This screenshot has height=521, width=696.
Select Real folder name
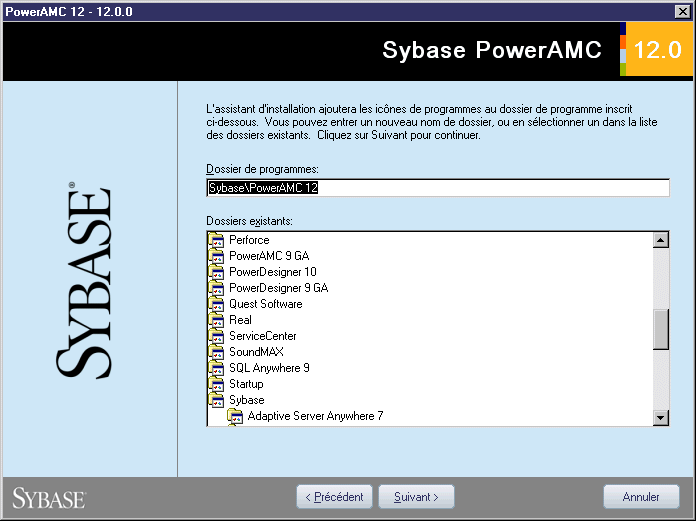pyautogui.click(x=240, y=320)
